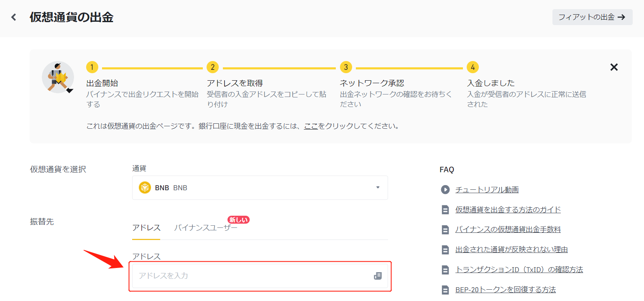
Task: Open the 通貨 BNB currency dropdown
Action: coord(260,188)
